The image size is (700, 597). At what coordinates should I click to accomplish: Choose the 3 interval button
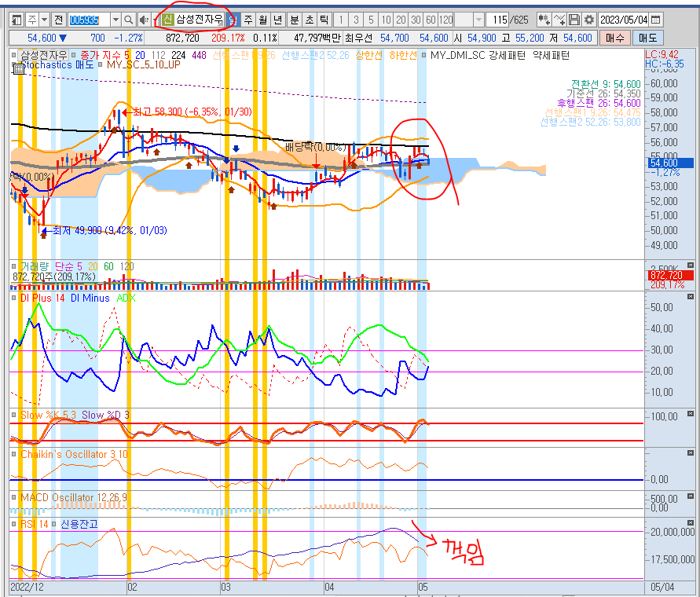(356, 20)
